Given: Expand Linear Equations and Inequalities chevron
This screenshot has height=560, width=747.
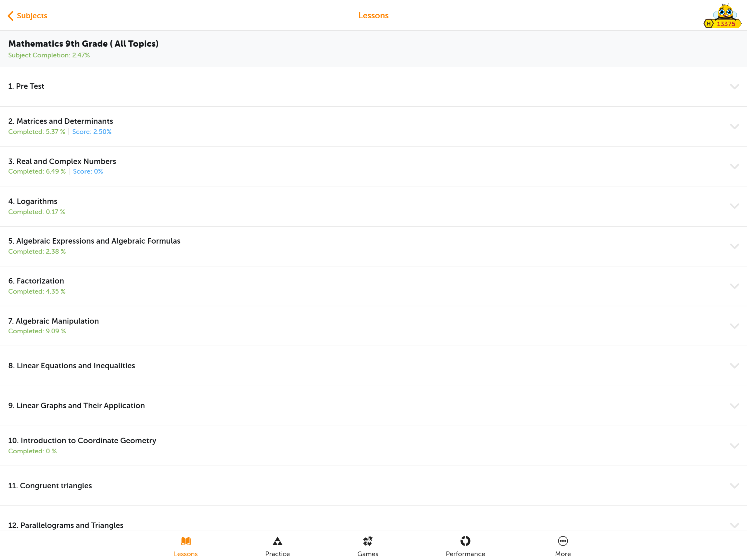Looking at the screenshot, I should [x=734, y=366].
